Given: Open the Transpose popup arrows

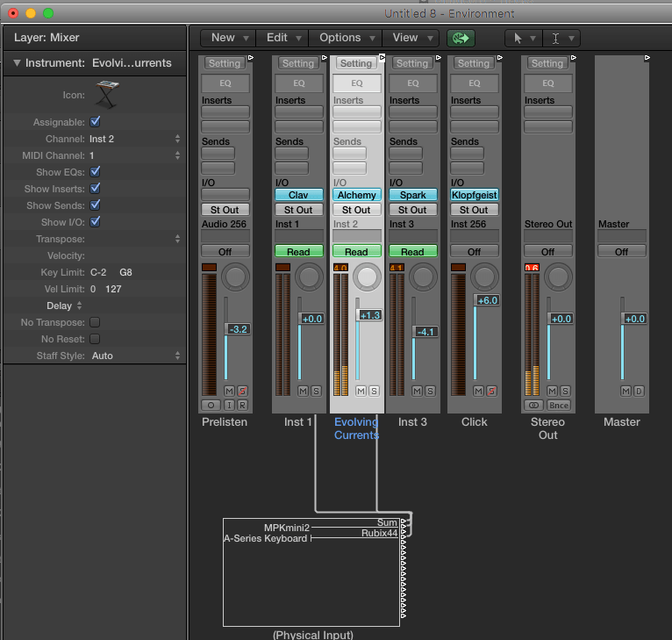Looking at the screenshot, I should [177, 239].
